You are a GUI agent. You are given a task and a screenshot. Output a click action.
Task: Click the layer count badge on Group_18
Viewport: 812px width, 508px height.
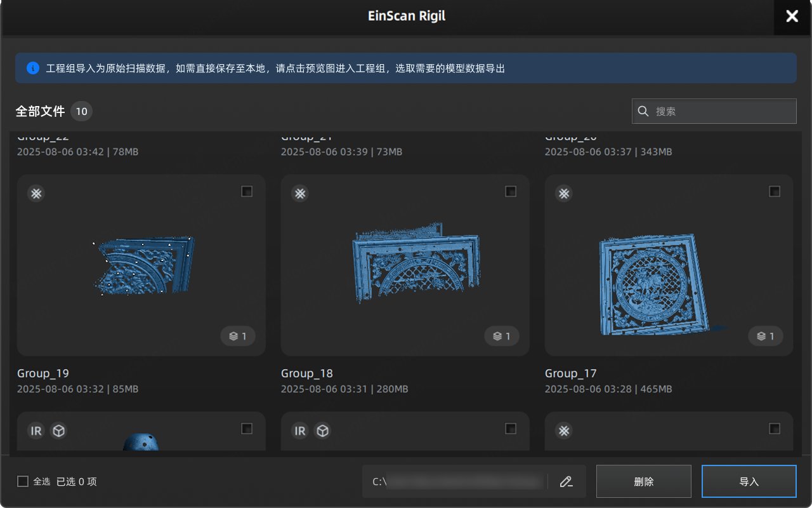502,336
